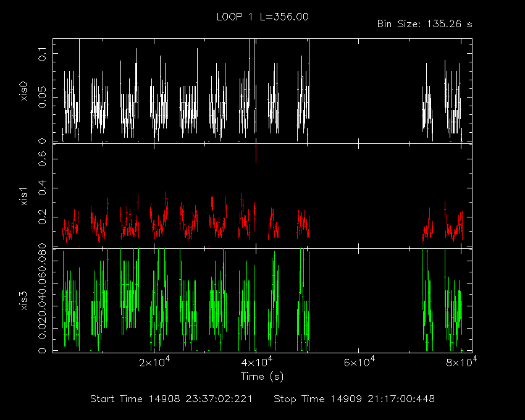Select the 'Bin Size: 135.26 s' label

[424, 24]
